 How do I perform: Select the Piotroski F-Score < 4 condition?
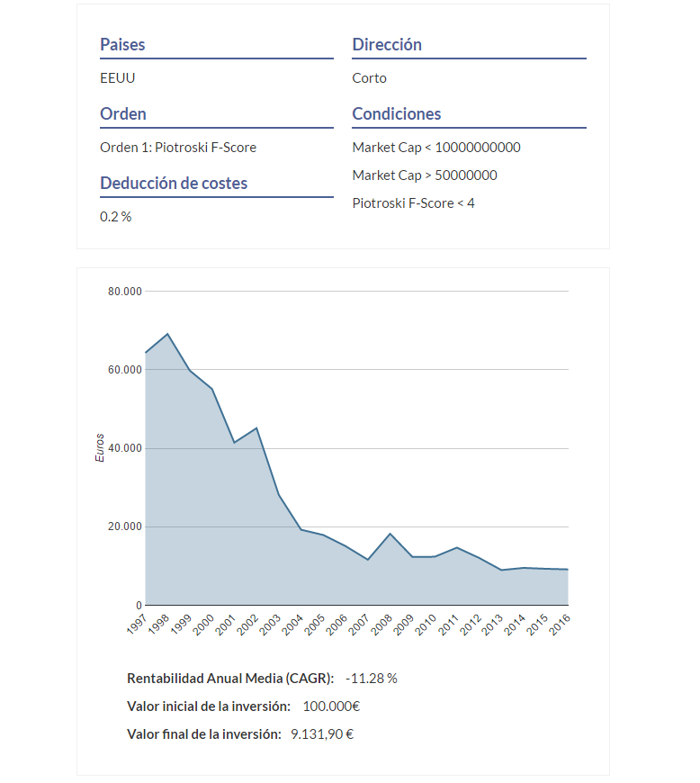pos(413,203)
